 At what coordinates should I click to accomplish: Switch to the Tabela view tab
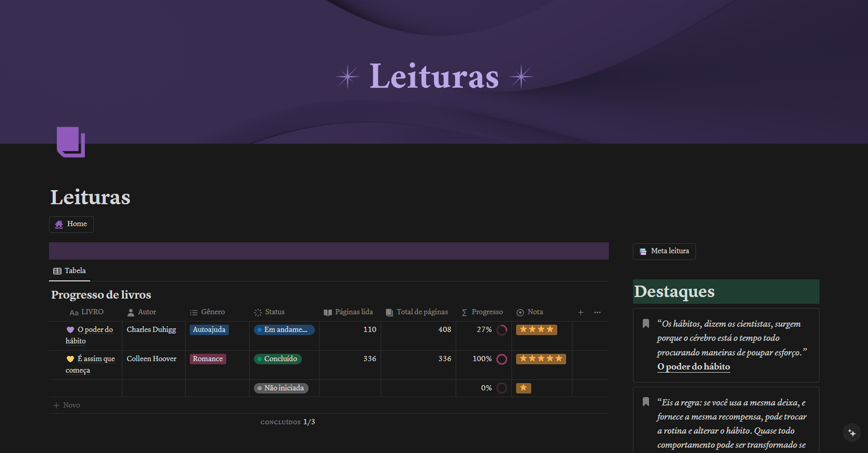[x=70, y=271]
